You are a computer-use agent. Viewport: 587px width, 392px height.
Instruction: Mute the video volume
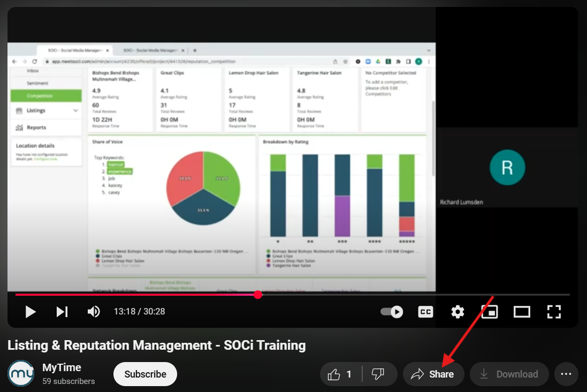(x=94, y=312)
